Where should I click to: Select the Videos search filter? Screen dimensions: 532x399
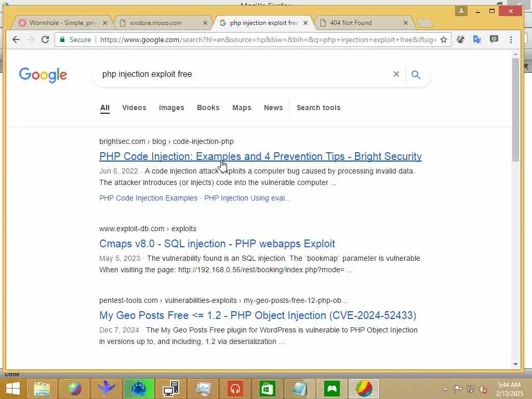point(134,108)
